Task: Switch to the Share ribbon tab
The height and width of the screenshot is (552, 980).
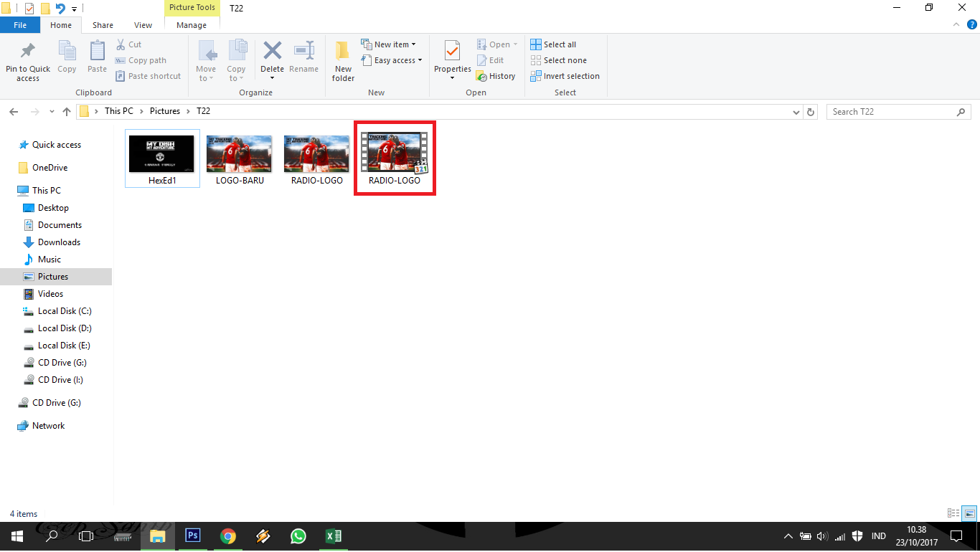Action: tap(103, 25)
